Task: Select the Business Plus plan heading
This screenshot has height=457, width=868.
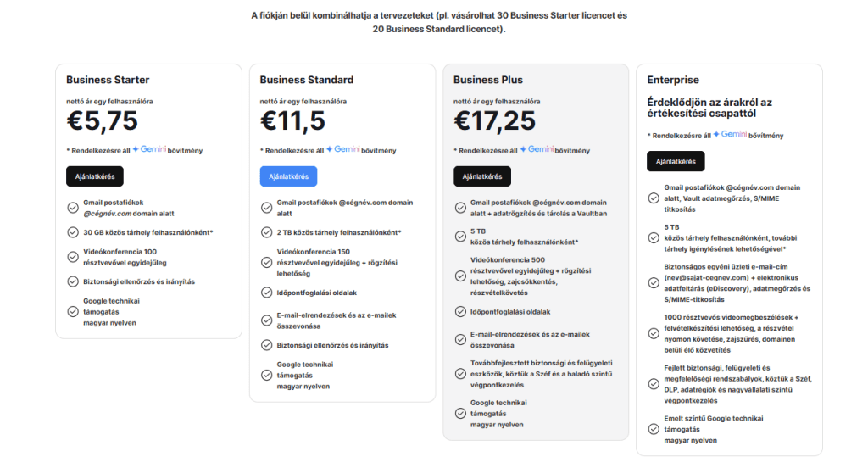Action: coord(488,80)
